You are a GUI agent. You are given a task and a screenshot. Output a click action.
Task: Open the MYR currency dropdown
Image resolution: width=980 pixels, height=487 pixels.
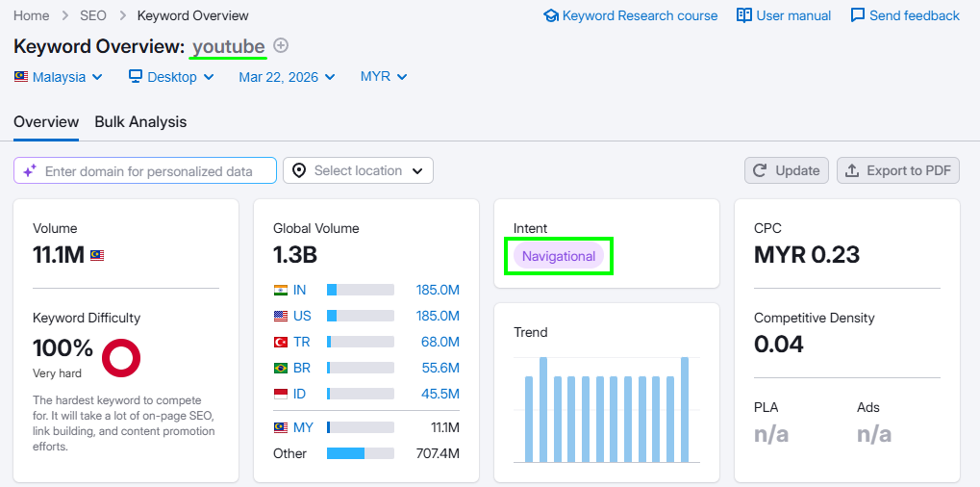point(384,77)
